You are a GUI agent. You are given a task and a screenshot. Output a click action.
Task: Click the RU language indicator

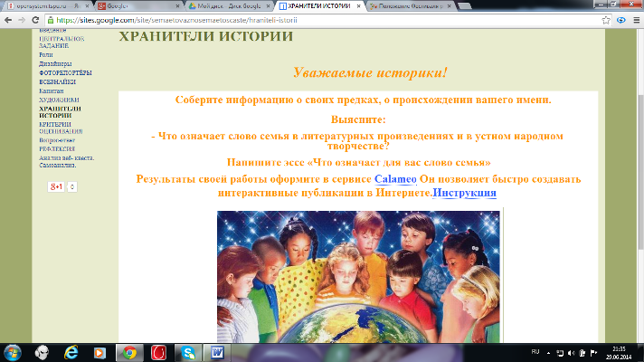pos(535,352)
